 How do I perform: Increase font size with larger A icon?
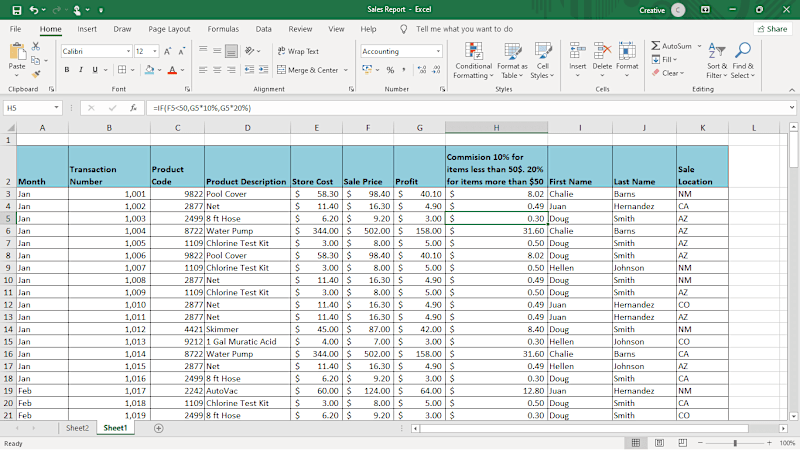tap(167, 51)
